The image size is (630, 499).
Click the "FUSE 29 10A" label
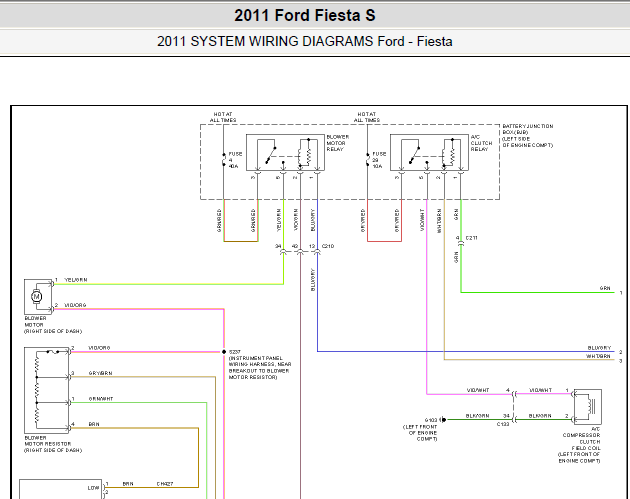point(379,160)
